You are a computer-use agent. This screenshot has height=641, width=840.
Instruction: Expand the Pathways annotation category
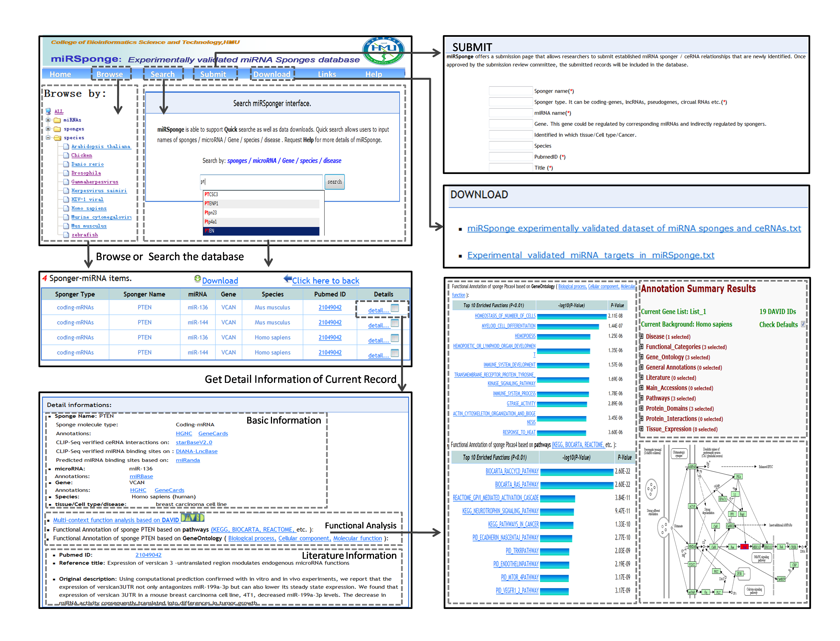(642, 398)
